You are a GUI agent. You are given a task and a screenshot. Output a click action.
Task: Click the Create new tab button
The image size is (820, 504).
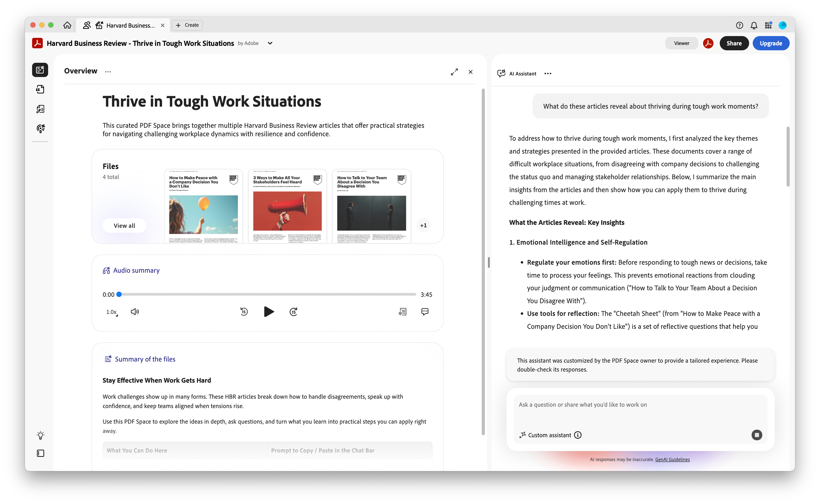[187, 25]
